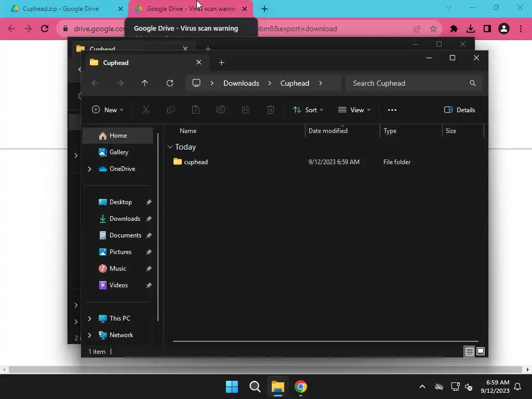Open the Sort dropdown menu
Viewport: 532px width, 399px height.
coord(309,110)
